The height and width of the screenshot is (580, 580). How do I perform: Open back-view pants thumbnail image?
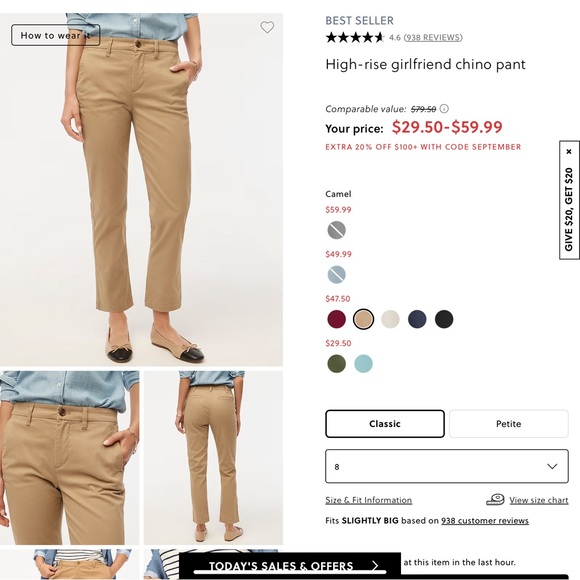[213, 458]
